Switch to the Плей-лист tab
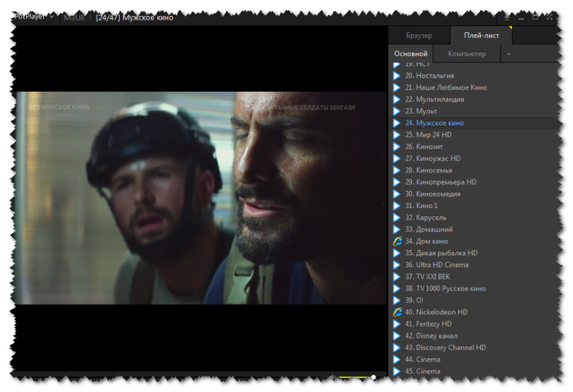 pos(481,36)
